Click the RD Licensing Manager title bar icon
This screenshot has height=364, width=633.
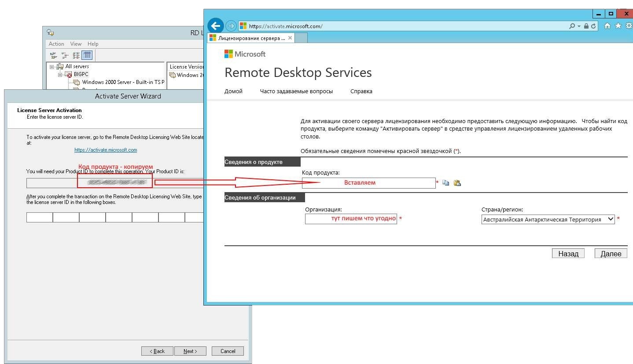click(x=50, y=33)
